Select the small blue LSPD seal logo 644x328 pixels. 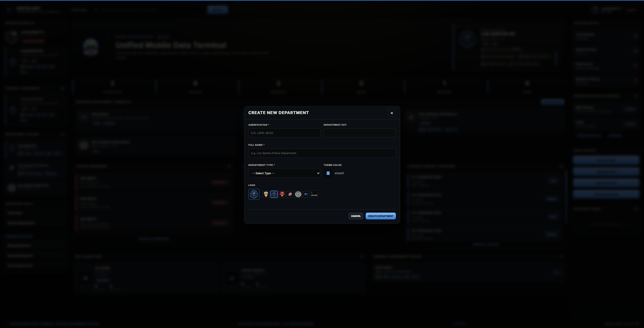click(274, 194)
